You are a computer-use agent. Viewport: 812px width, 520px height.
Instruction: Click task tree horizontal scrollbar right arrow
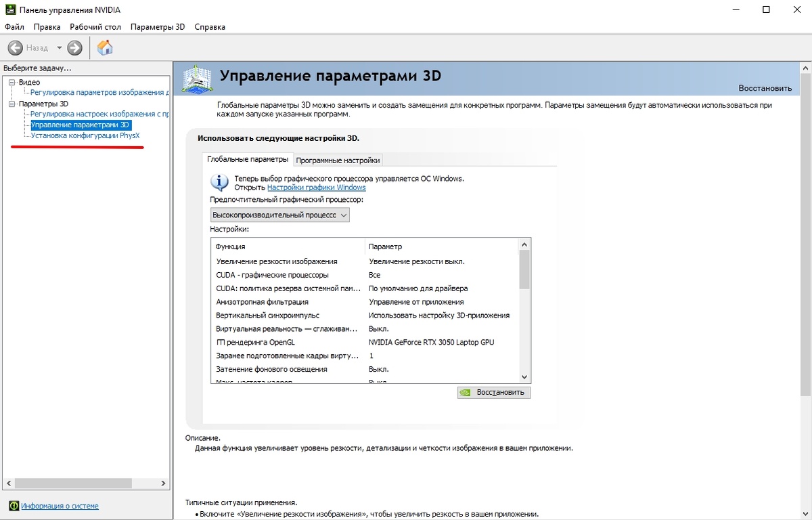point(163,483)
